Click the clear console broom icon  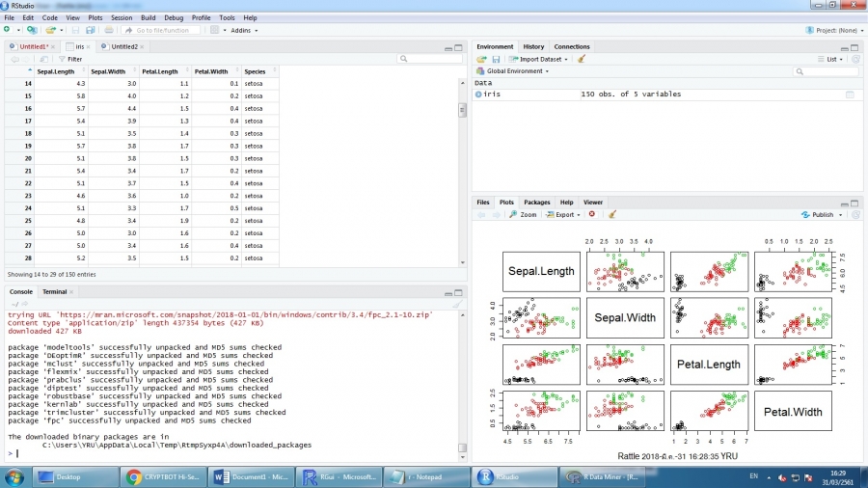(x=457, y=304)
